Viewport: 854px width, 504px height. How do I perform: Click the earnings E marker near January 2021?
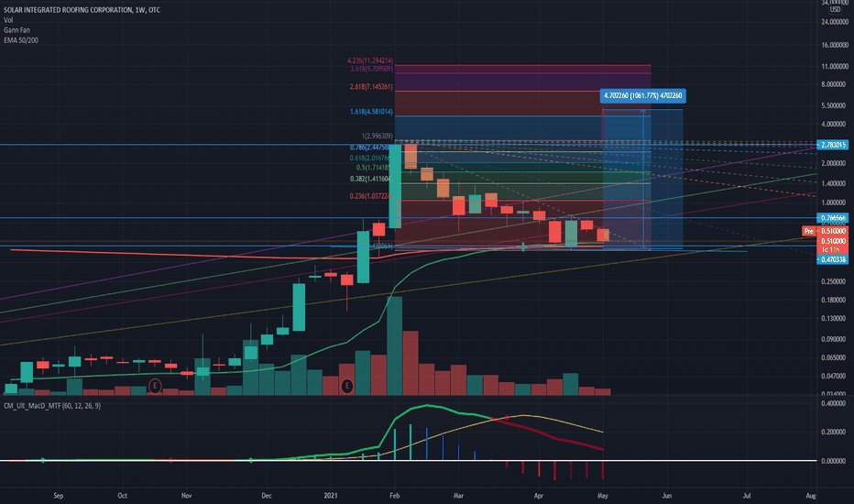point(347,387)
